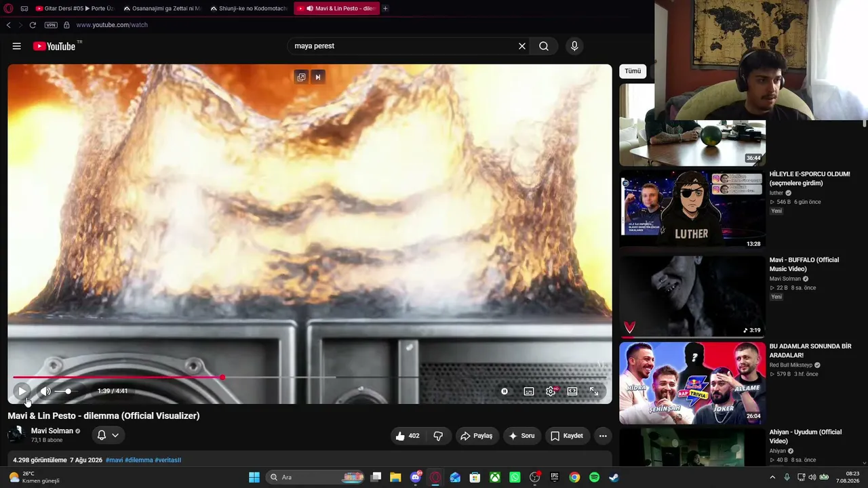Click the Soru ask button
This screenshot has height=488, width=868.
(522, 436)
